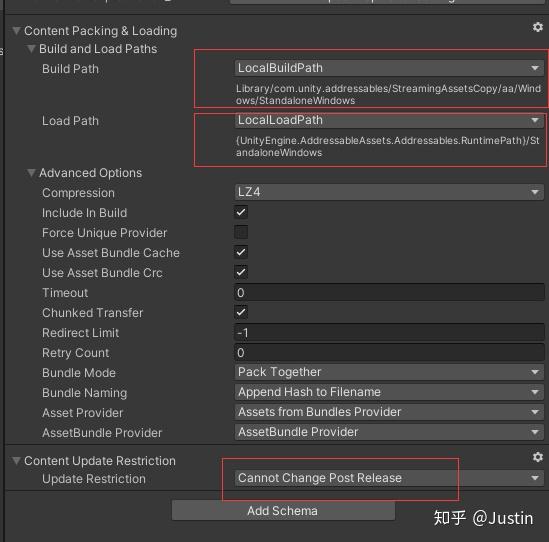Click the Use Asset Bundle Cache label

(111, 253)
